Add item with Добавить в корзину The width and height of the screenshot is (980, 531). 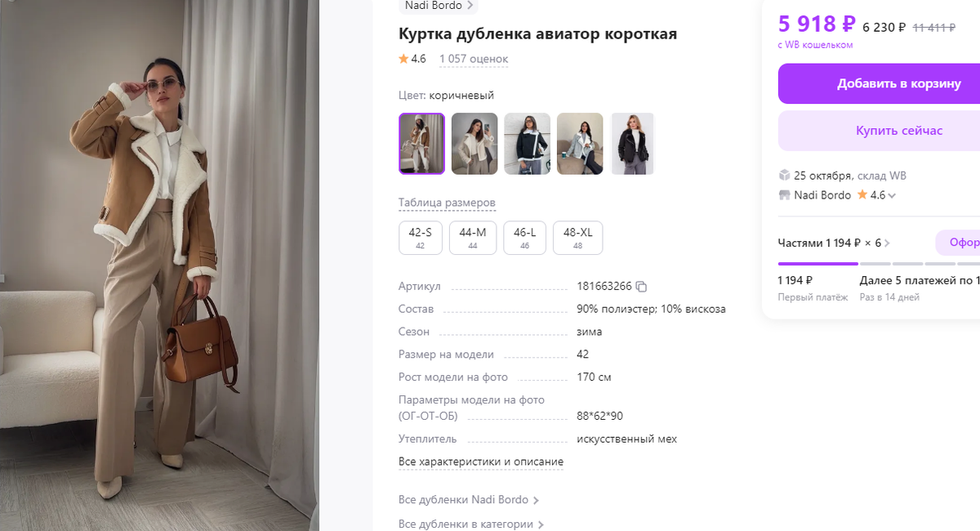880,84
